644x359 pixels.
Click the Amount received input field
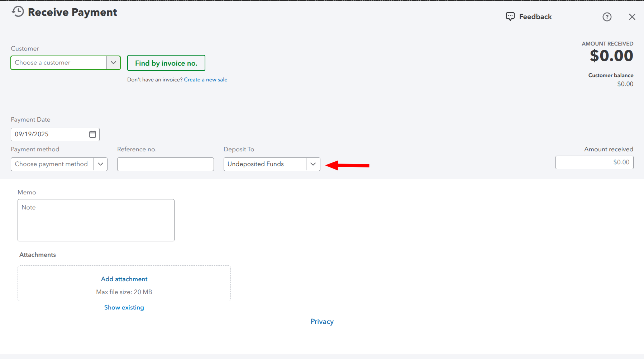click(594, 162)
